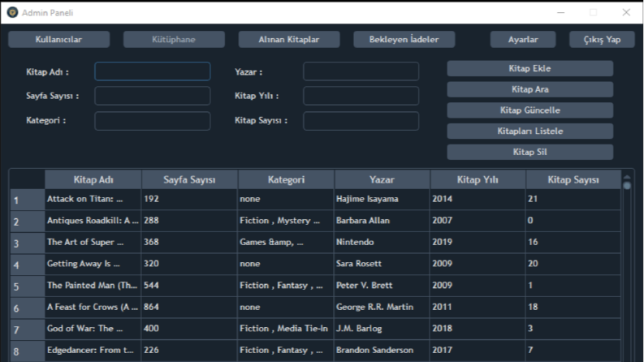This screenshot has height=362, width=644.
Task: Select row header number 3
Action: point(28,243)
